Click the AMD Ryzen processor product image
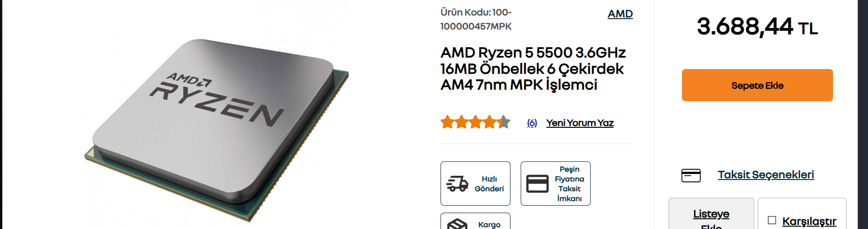868x229 pixels. tap(216, 128)
